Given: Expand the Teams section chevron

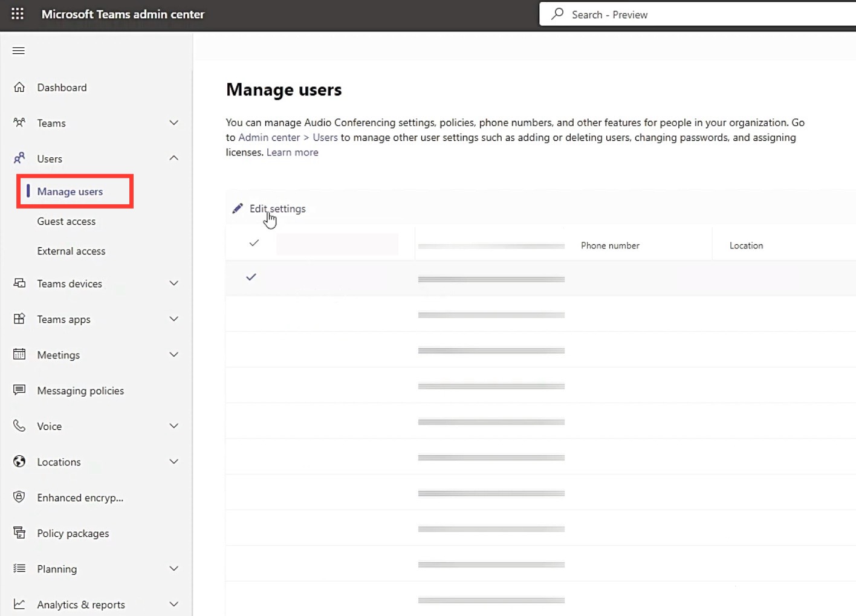Looking at the screenshot, I should [174, 123].
